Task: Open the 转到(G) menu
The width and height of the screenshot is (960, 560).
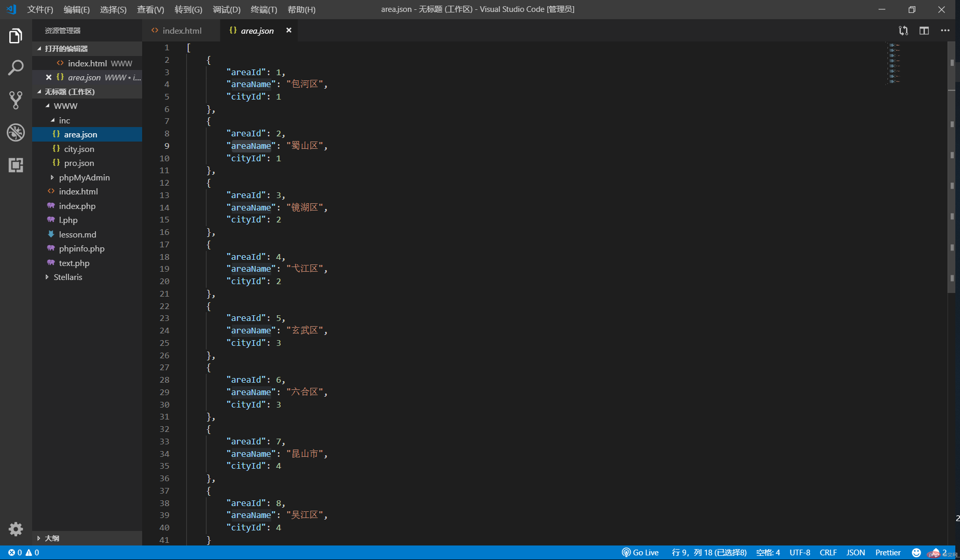Action: click(x=188, y=9)
